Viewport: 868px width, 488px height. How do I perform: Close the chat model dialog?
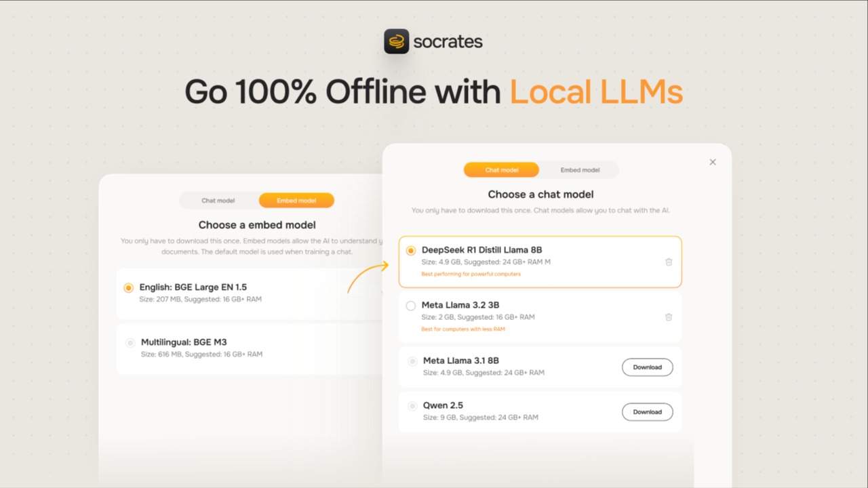coord(713,162)
